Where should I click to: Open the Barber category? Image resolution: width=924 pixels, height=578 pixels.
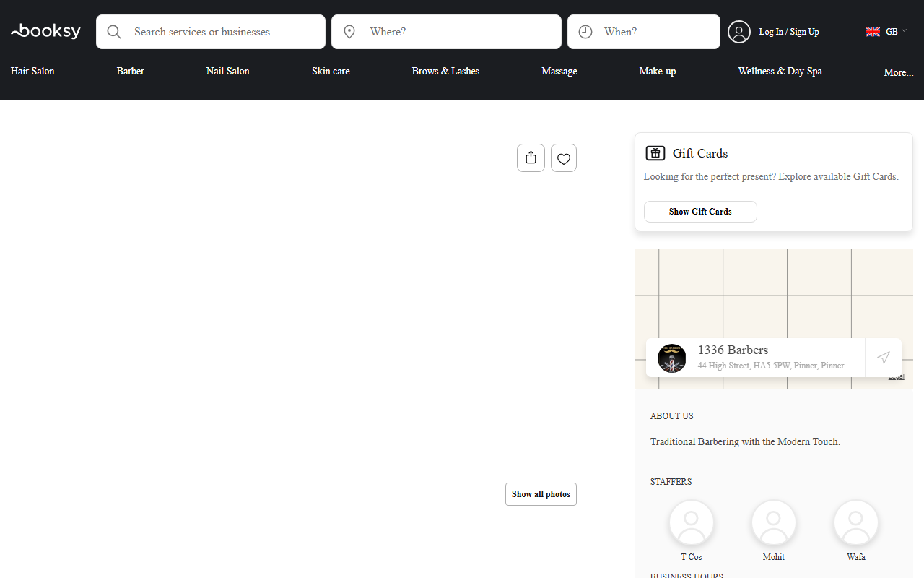[x=131, y=71]
